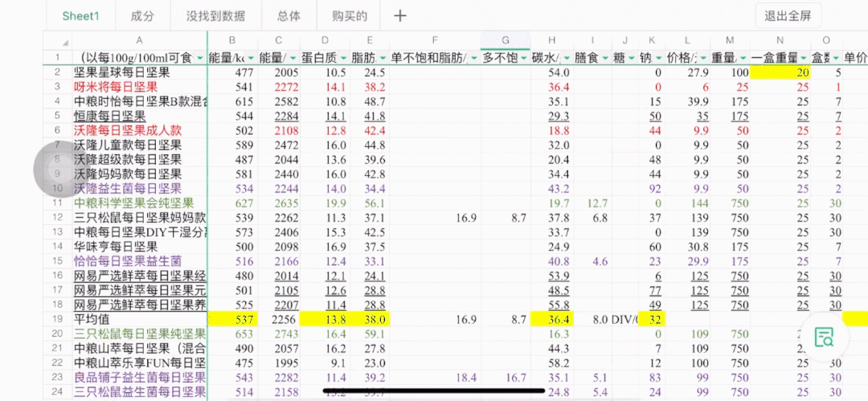Viewport: 868px width, 401px height.
Task: Open filter dropdown for 糖 column
Action: (x=631, y=58)
